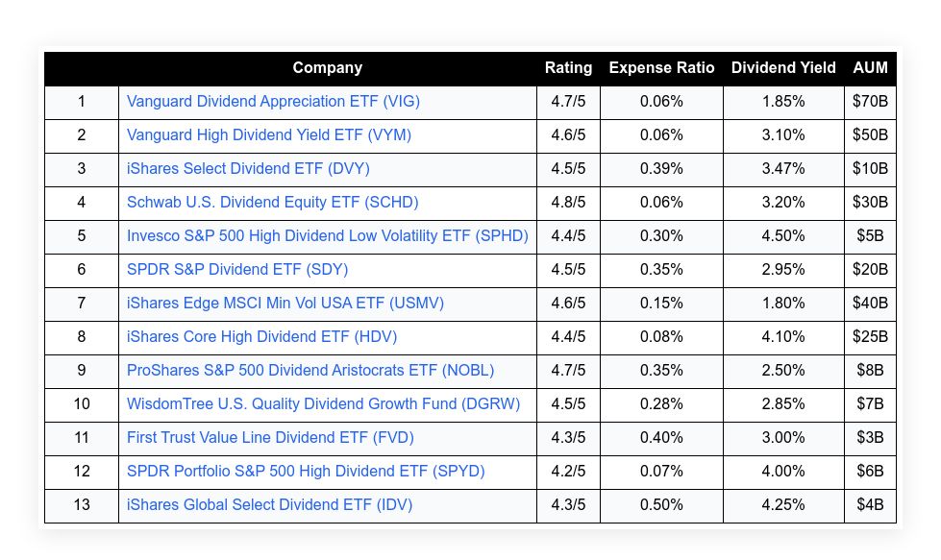Click the AUM column header
941x560 pixels.
870,68
